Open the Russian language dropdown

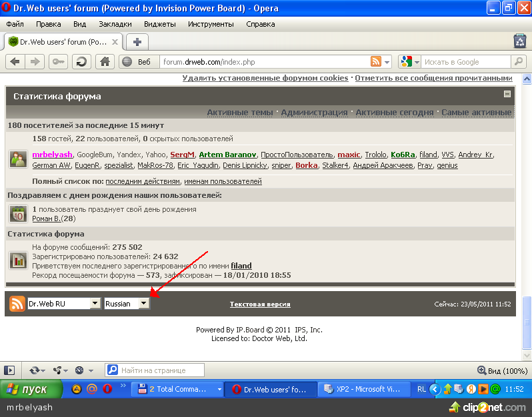point(143,304)
